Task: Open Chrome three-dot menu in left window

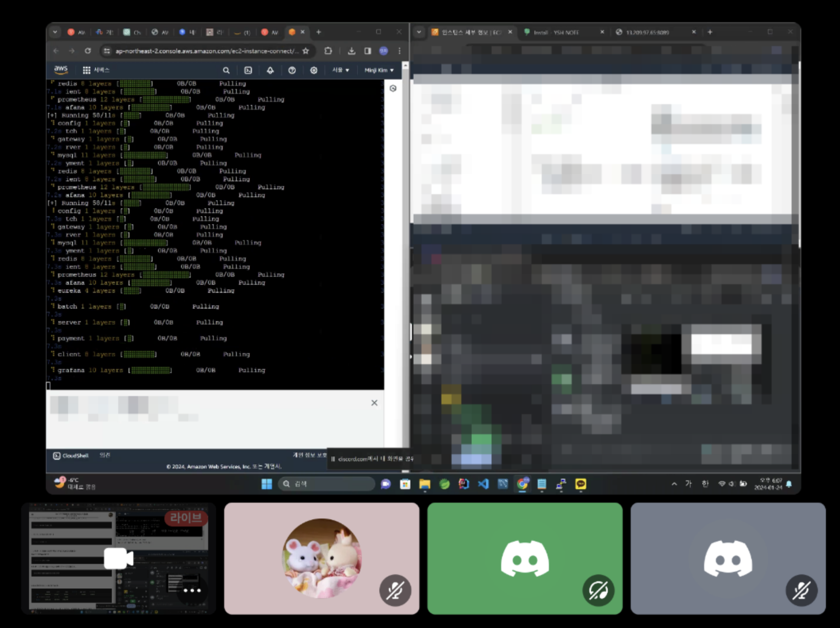Action: coord(400,51)
